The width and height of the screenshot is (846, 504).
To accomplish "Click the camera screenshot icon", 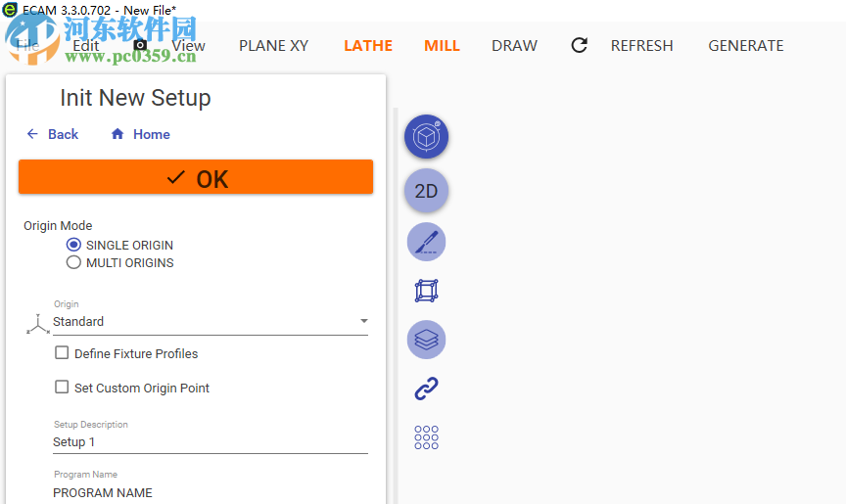I will click(x=140, y=45).
